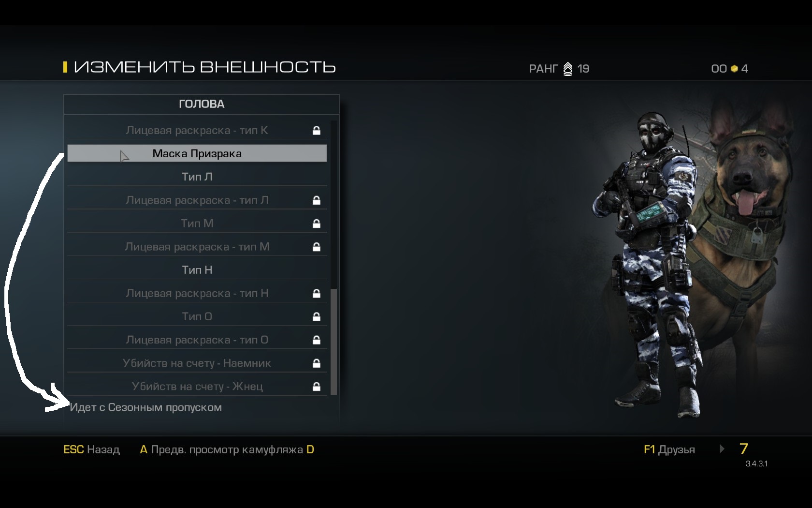The image size is (812, 508).
Task: Click lock icon beside Тип М
Action: pyautogui.click(x=316, y=224)
